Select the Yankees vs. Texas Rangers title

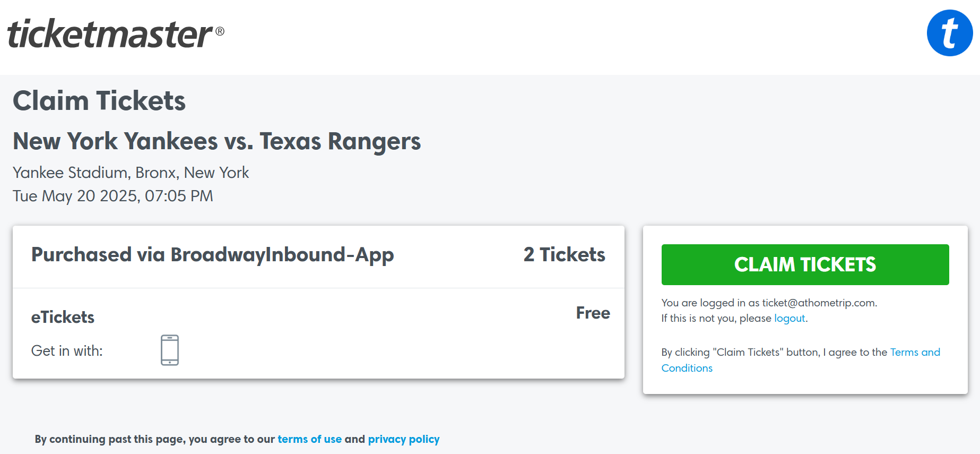point(216,141)
